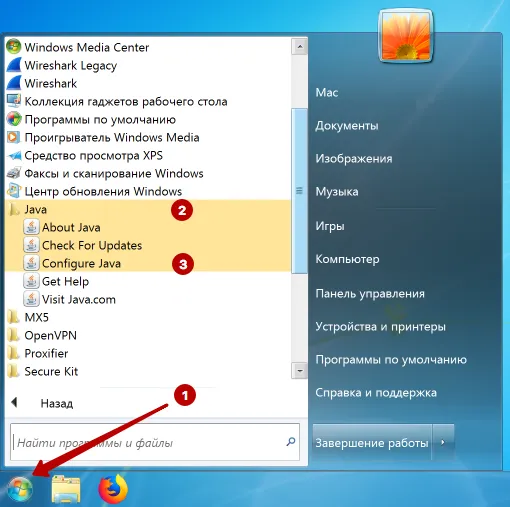
Task: Open the Mac user folder link
Action: click(327, 92)
